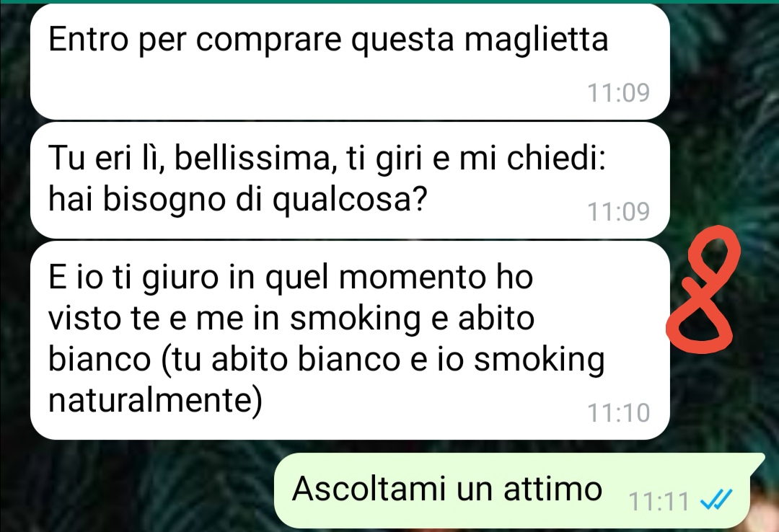Click the text "visto te e me in smoking"
Viewport: 779px width, 532px height.
click(234, 318)
